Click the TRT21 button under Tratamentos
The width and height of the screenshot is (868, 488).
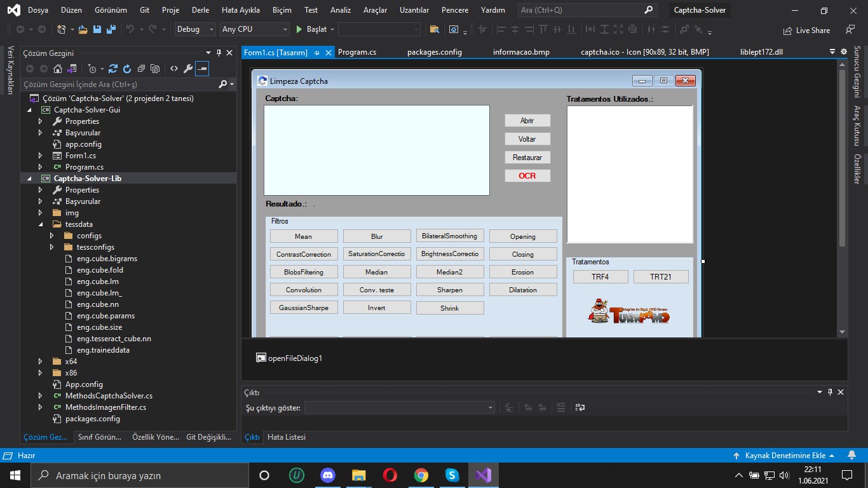(x=661, y=277)
